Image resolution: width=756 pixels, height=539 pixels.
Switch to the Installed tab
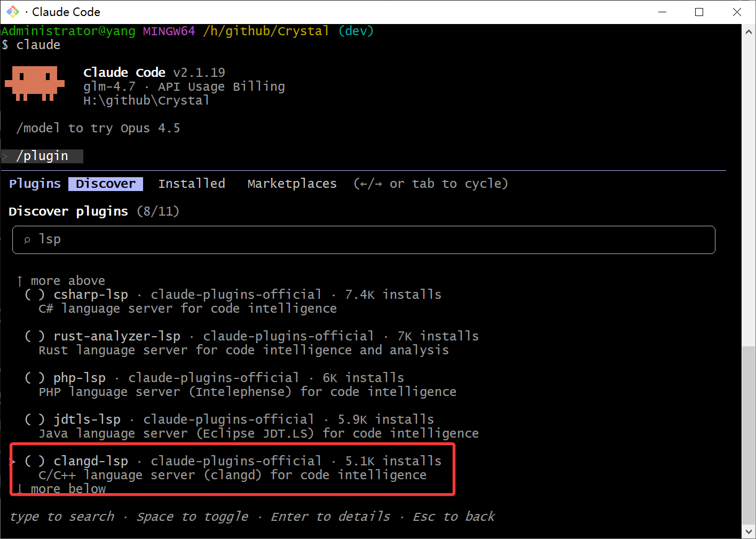pos(192,184)
